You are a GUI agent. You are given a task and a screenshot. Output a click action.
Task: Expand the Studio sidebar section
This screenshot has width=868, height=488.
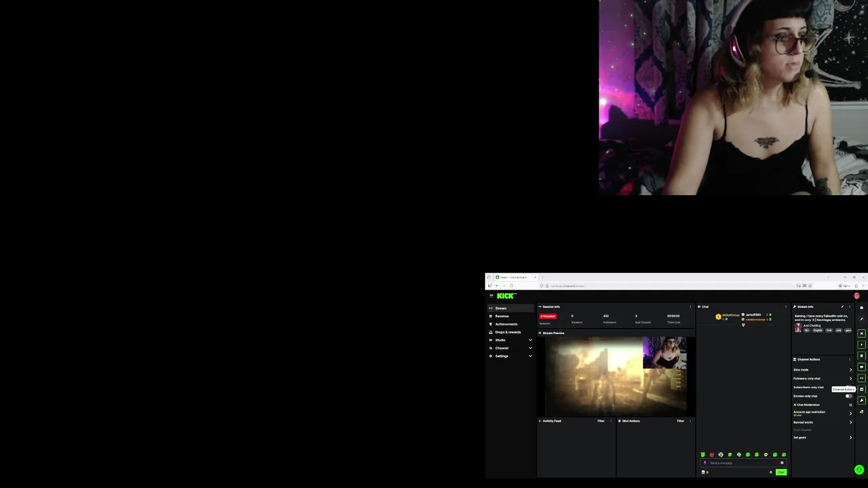point(510,340)
